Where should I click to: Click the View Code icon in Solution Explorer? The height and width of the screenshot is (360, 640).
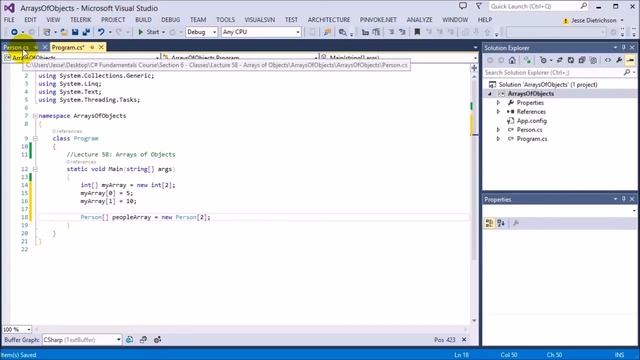click(x=608, y=60)
